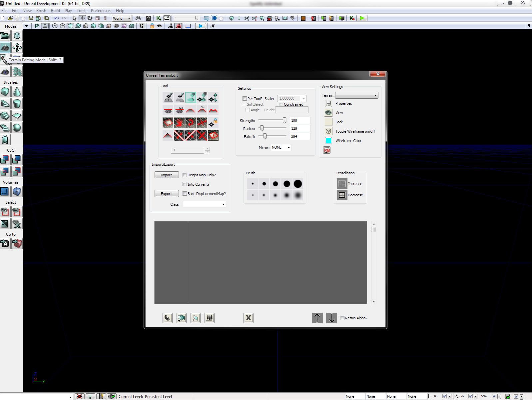Click the Save file toolbar icon
The width and height of the screenshot is (532, 400).
[31, 18]
